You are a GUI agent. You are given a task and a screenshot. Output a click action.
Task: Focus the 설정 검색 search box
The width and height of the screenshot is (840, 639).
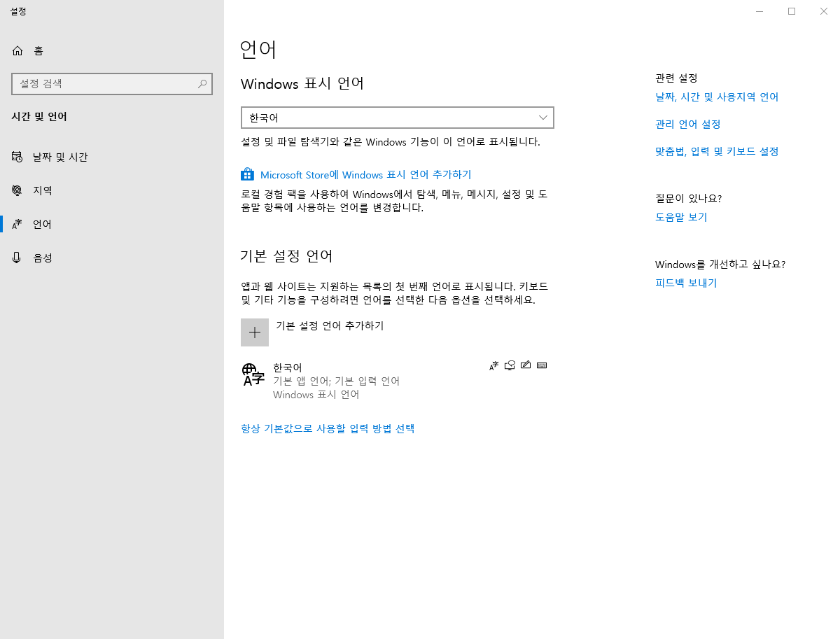point(112,83)
